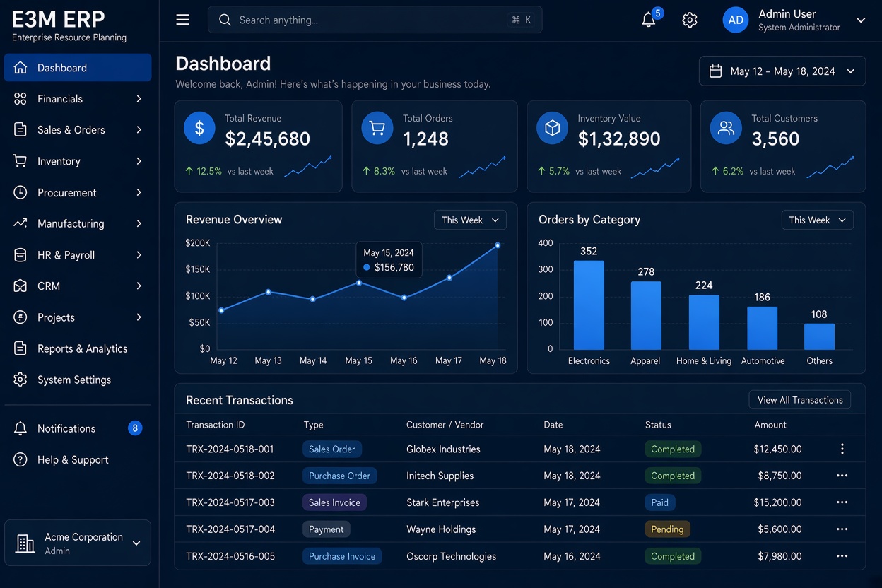
Task: Go to Dashboard in sidebar
Action: 78,68
